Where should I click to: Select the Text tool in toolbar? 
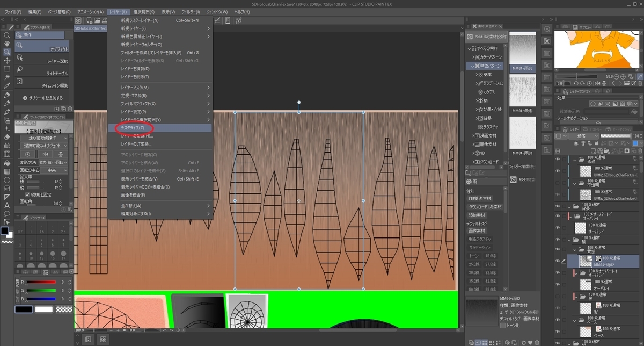(x=7, y=205)
